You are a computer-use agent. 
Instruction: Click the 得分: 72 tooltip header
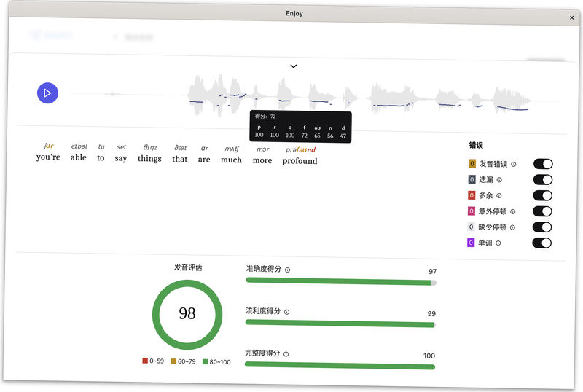(265, 117)
